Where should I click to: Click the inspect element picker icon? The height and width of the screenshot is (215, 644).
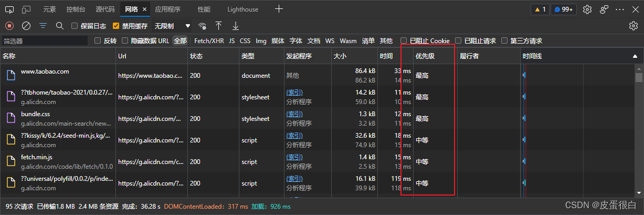[10, 9]
